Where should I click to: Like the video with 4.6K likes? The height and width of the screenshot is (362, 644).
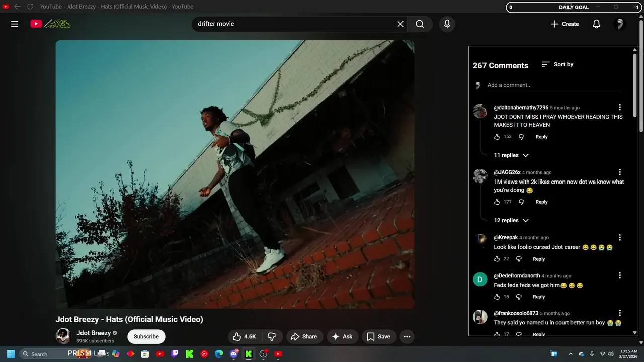[244, 336]
